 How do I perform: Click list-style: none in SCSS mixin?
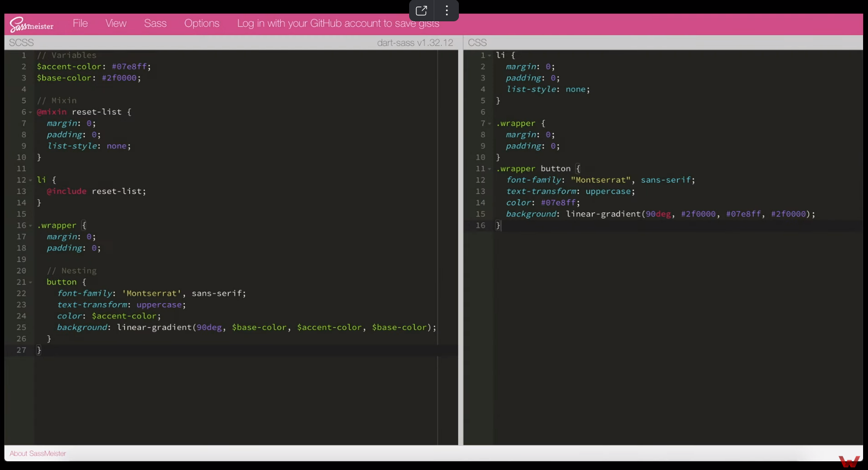pos(89,146)
